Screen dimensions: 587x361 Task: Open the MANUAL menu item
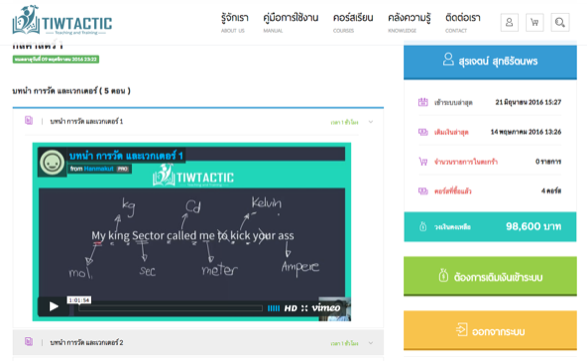coord(291,22)
